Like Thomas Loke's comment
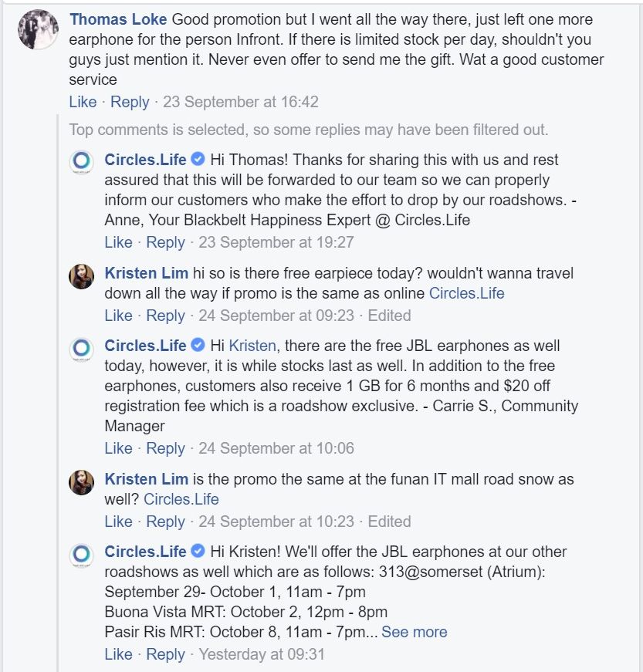This screenshot has height=672, width=643. coord(83,102)
